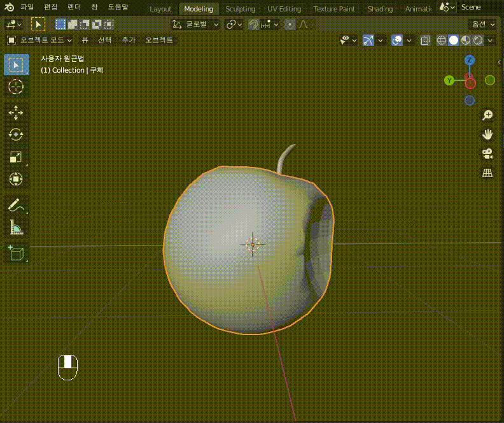The width and height of the screenshot is (504, 423).
Task: Expand the sidebar with edge arrow
Action: coord(499,62)
